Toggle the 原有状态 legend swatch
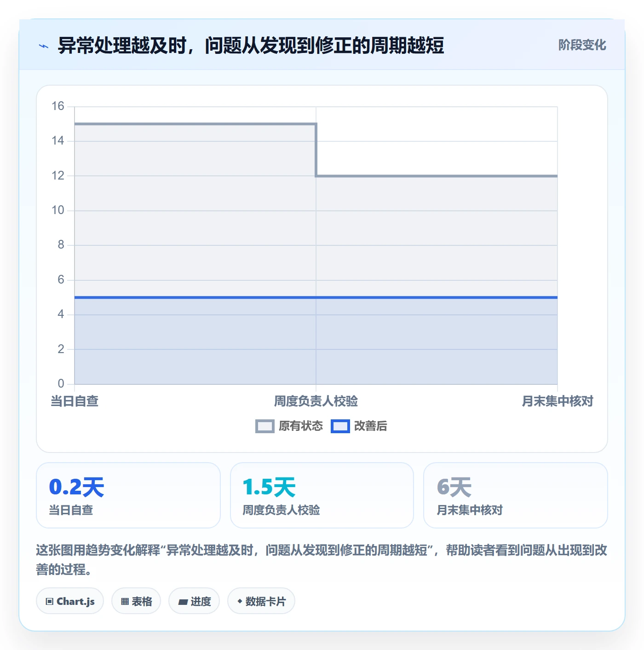The image size is (644, 650). pos(264,426)
